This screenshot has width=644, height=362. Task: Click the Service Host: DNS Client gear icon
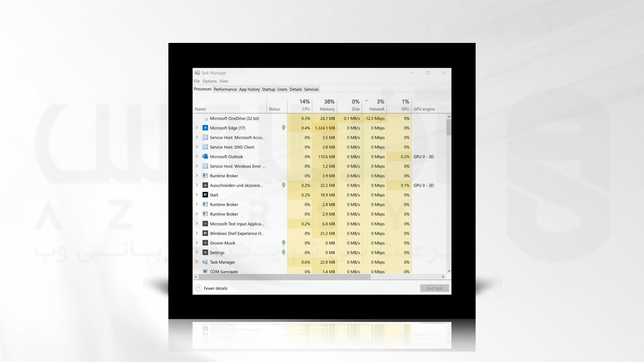click(205, 147)
